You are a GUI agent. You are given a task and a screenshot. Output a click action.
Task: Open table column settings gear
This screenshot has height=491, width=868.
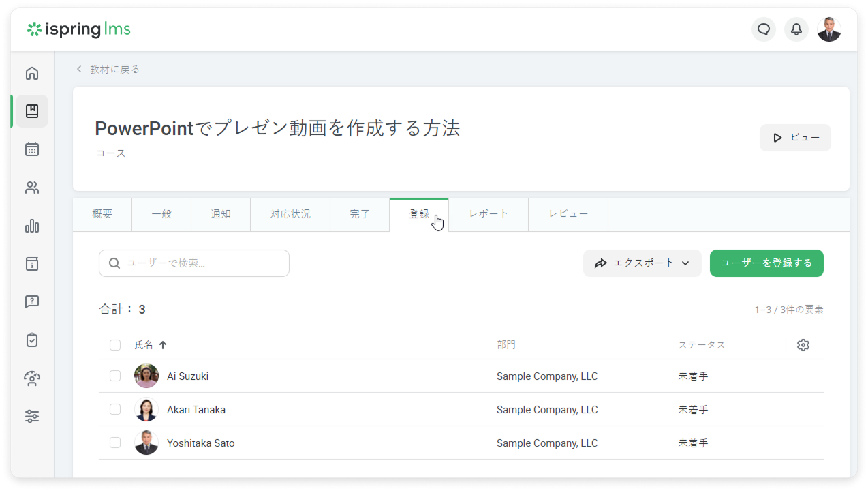click(803, 345)
